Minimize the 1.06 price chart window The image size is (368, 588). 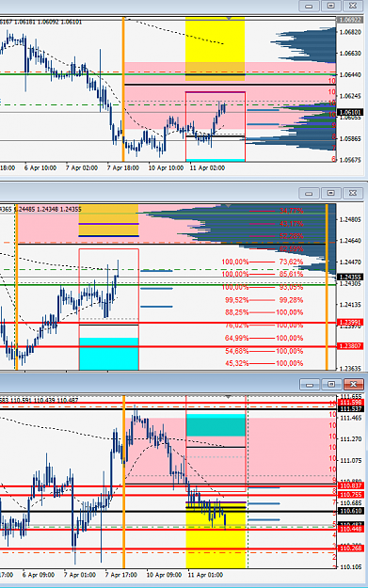pyautogui.click(x=309, y=6)
